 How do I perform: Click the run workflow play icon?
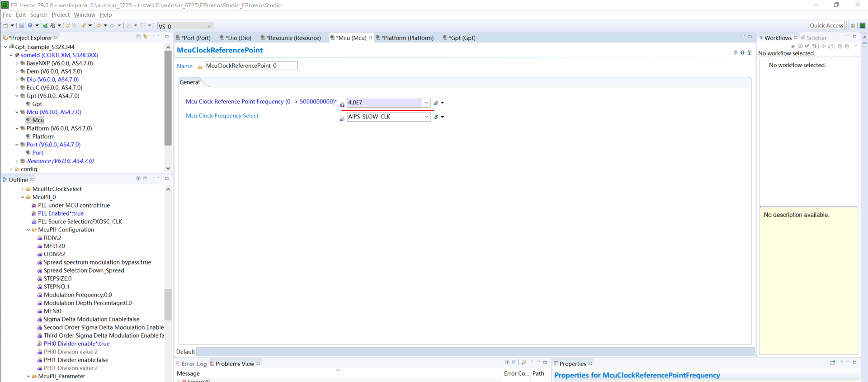(793, 46)
